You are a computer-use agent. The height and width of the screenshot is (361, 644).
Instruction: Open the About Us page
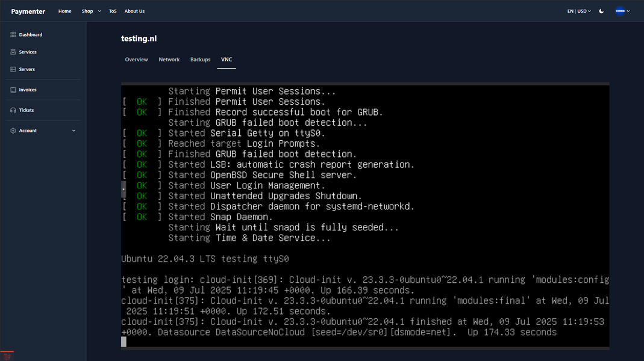(x=134, y=11)
